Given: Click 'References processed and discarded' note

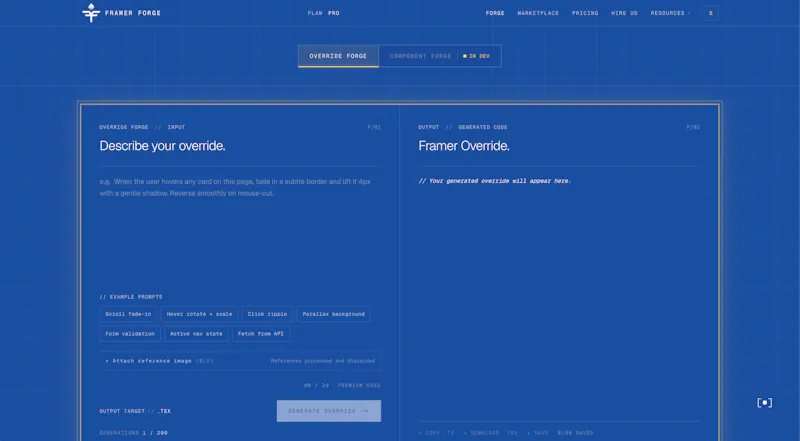Looking at the screenshot, I should click(x=322, y=361).
